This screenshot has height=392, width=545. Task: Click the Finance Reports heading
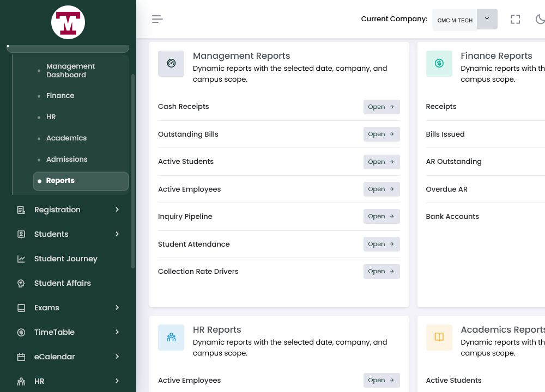coord(496,56)
